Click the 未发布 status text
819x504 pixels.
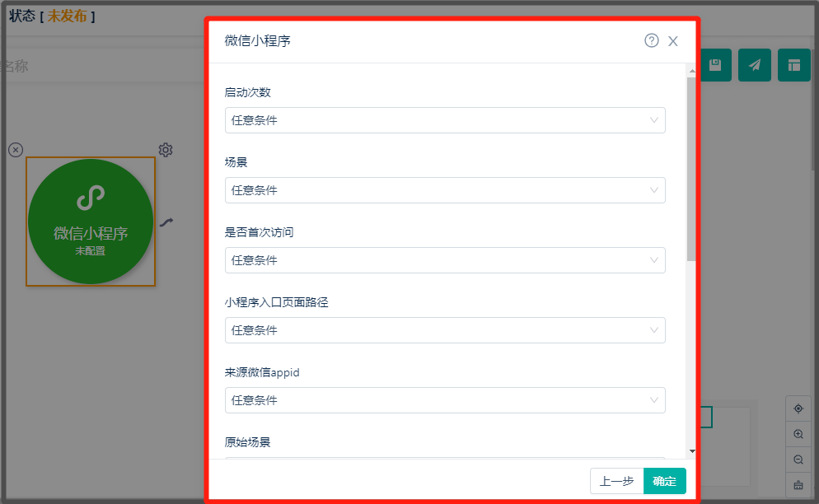click(67, 16)
